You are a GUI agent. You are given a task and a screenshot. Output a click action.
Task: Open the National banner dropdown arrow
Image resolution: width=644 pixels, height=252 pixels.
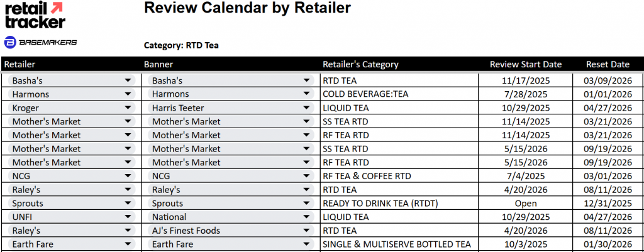[x=307, y=217]
